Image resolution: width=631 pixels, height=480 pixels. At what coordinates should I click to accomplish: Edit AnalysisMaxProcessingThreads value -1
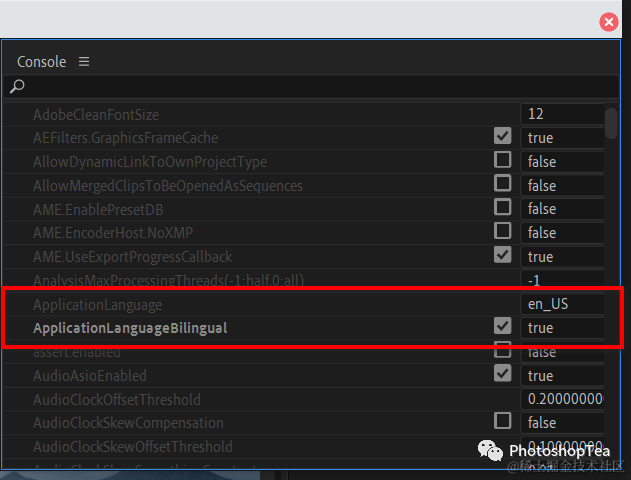click(x=562, y=279)
